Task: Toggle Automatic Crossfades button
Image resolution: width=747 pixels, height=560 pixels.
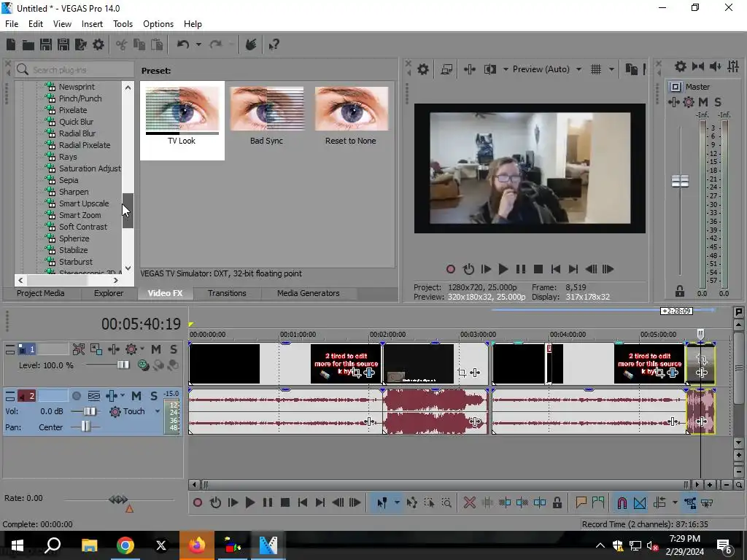Action: 640,502
